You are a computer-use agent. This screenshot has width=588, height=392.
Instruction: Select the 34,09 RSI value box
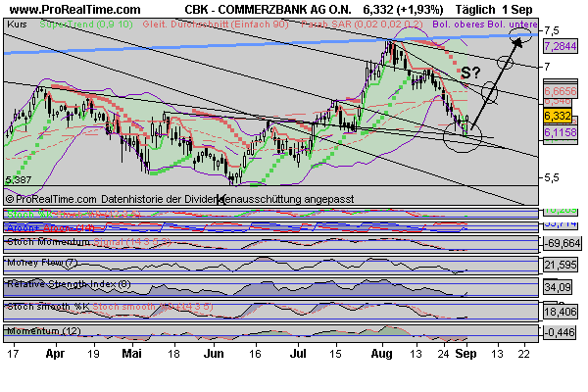pos(558,287)
